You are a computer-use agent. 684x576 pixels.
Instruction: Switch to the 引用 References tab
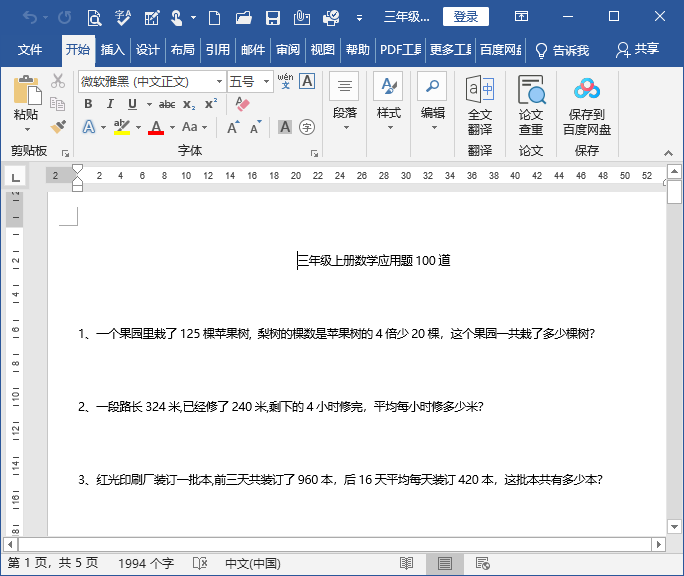coord(218,50)
